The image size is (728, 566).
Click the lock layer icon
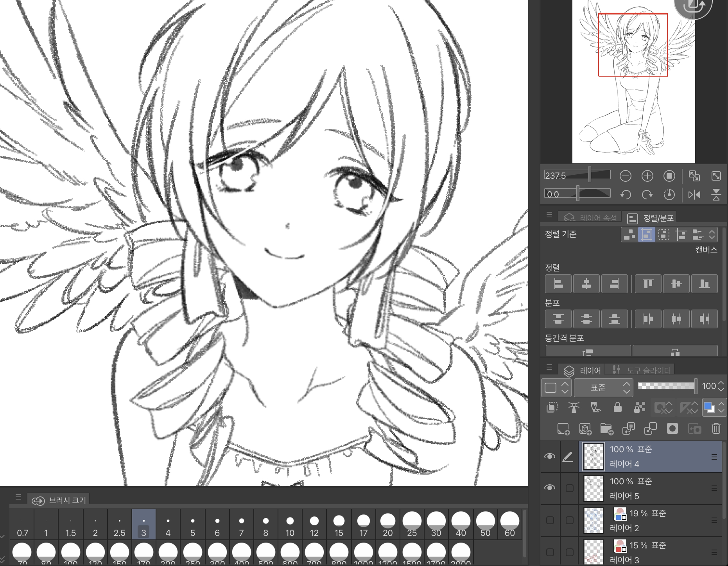coord(617,408)
